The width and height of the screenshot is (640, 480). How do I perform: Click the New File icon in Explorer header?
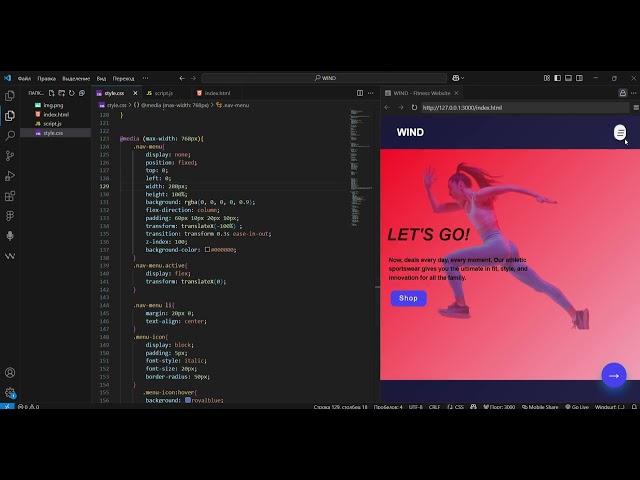(x=51, y=93)
